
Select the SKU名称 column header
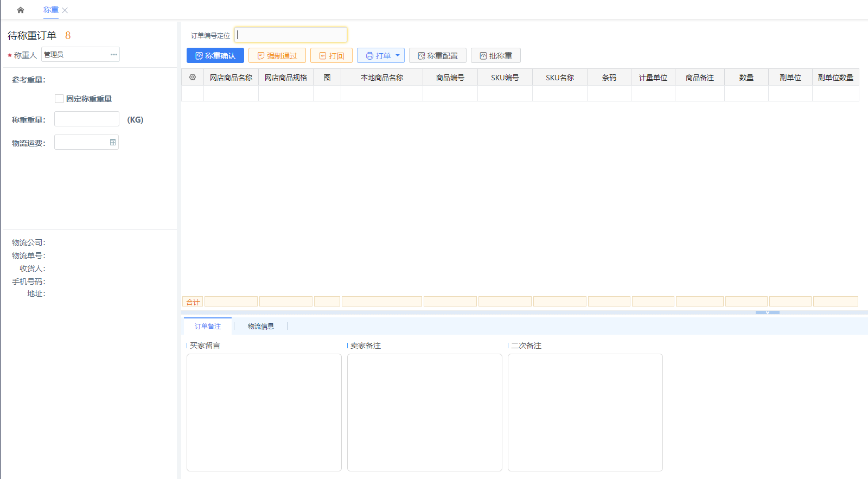tap(560, 78)
